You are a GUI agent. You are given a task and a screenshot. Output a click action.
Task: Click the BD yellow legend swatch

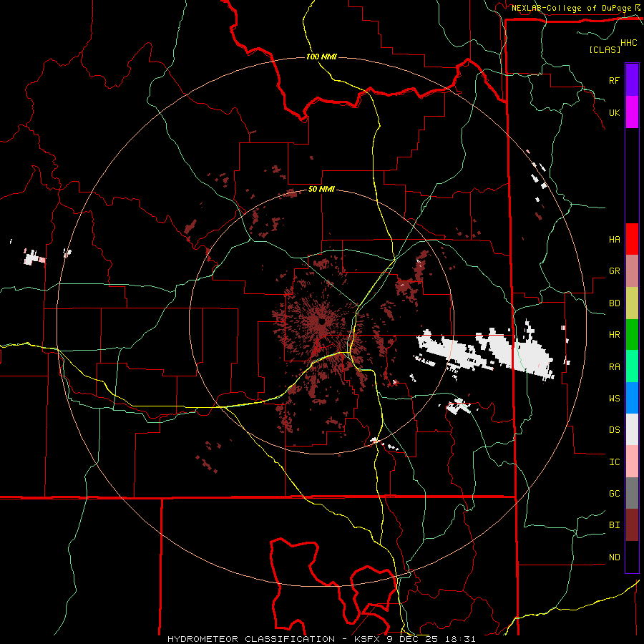tap(632, 303)
